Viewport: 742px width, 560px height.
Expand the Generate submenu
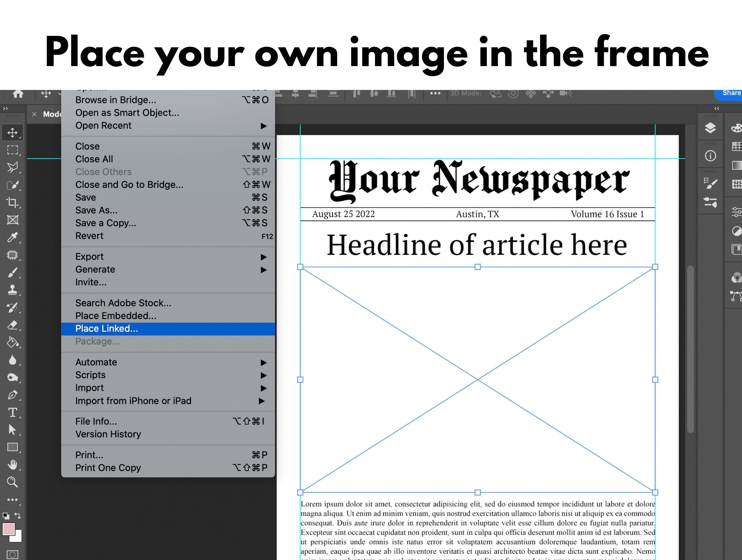click(168, 269)
